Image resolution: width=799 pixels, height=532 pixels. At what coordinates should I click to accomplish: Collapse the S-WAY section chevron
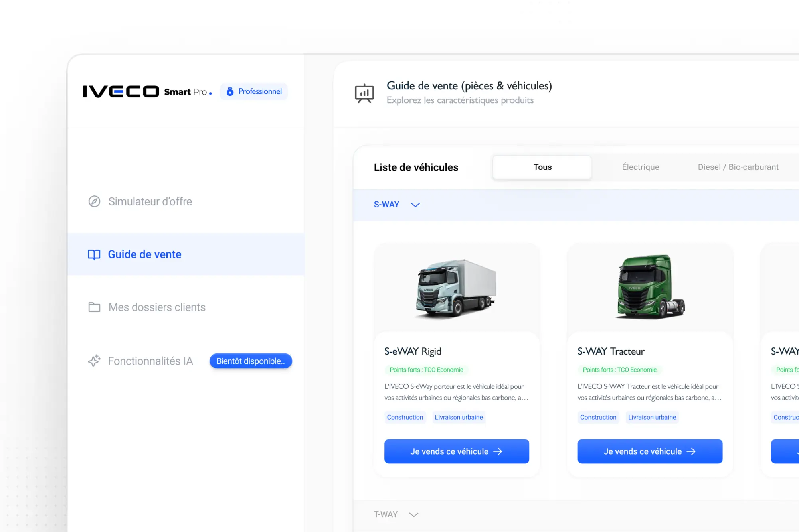click(415, 205)
